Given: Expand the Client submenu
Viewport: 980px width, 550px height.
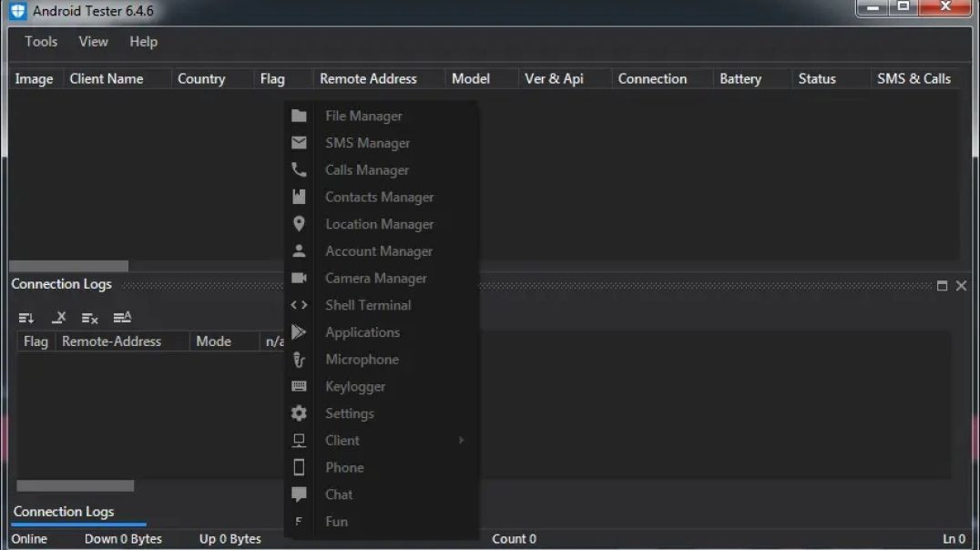Looking at the screenshot, I should pyautogui.click(x=342, y=440).
